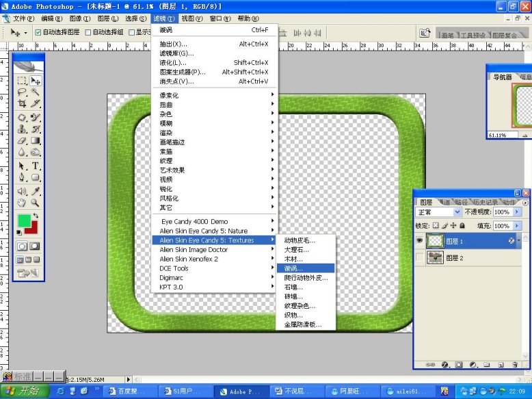Select the Move tool in toolbox
Image resolution: width=532 pixels, height=399 pixels.
[x=36, y=81]
